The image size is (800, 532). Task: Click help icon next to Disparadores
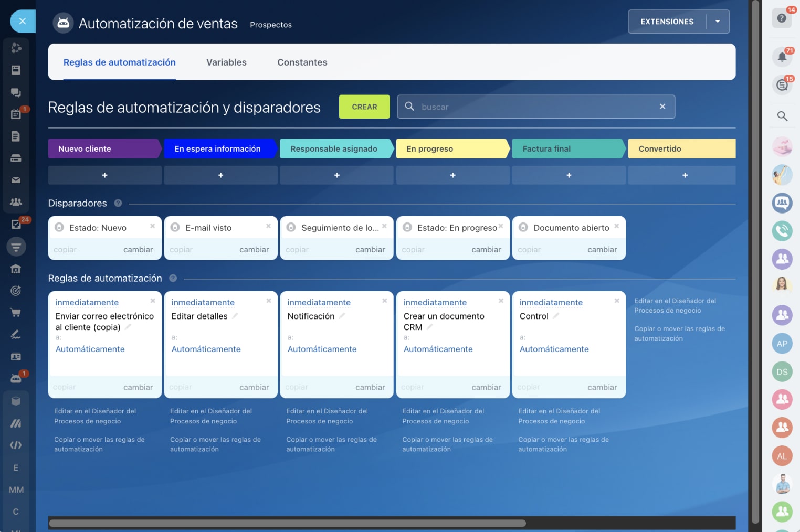coord(118,203)
